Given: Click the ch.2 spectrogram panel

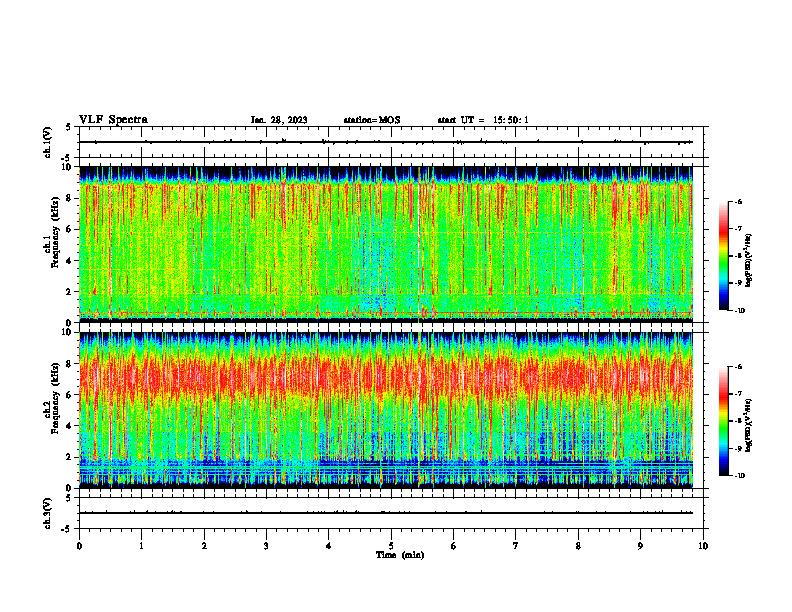Looking at the screenshot, I should (x=386, y=410).
